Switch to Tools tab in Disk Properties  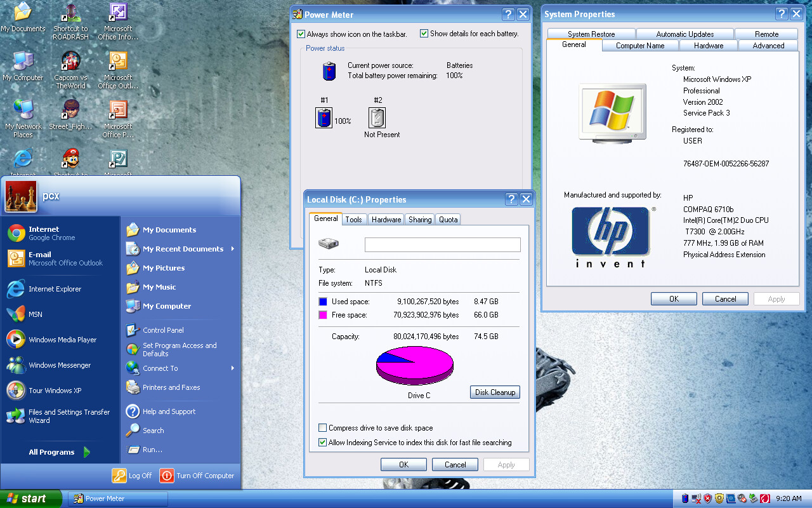(x=353, y=220)
